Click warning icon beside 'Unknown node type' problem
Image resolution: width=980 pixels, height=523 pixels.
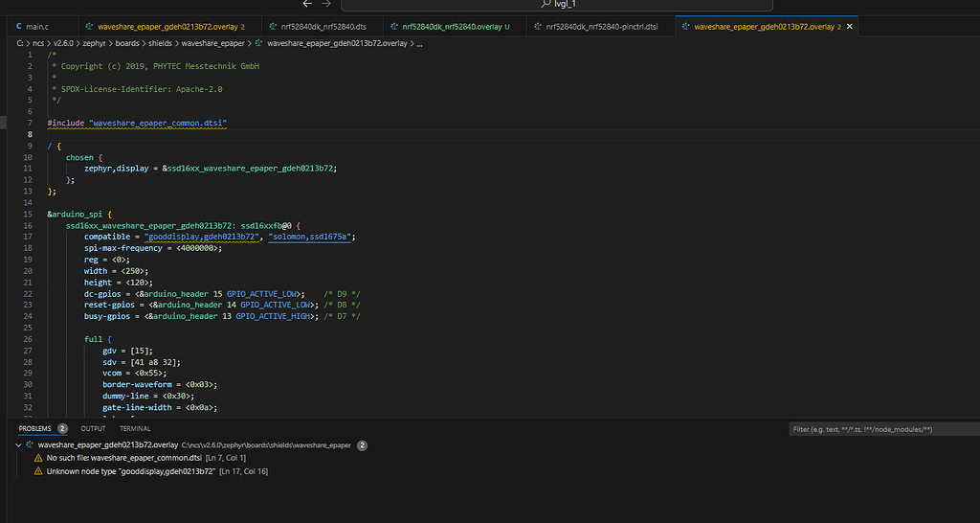coord(38,472)
